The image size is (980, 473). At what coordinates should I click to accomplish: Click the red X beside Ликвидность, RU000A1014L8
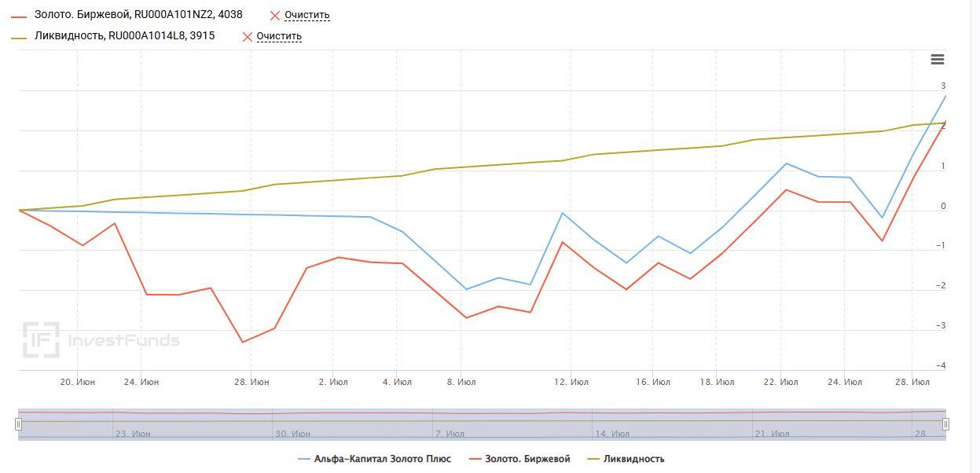pyautogui.click(x=248, y=36)
